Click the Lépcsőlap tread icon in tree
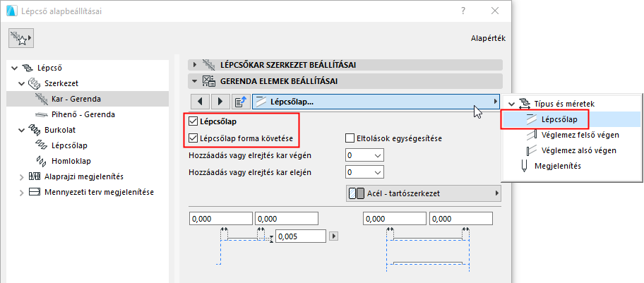The height and width of the screenshot is (283, 644). [42, 145]
